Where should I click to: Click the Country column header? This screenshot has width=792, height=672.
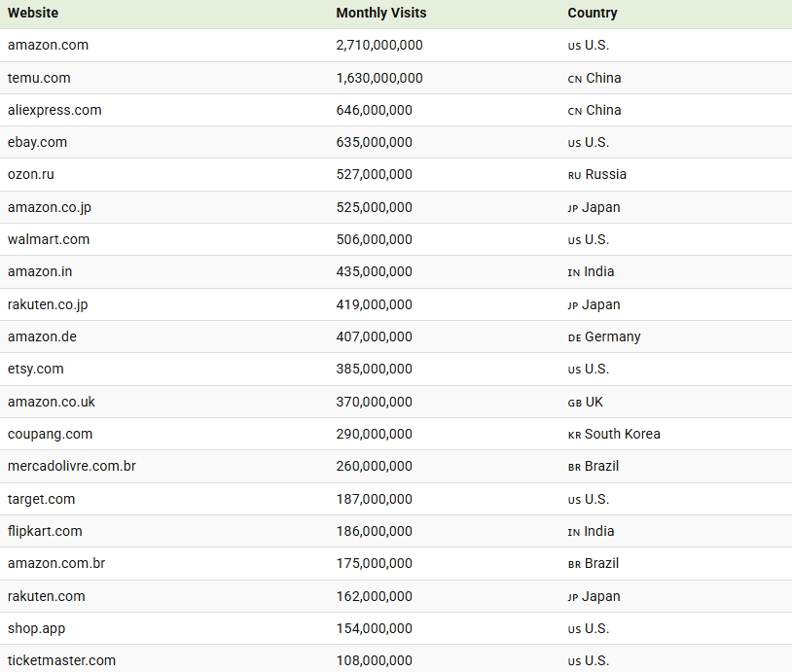[592, 13]
